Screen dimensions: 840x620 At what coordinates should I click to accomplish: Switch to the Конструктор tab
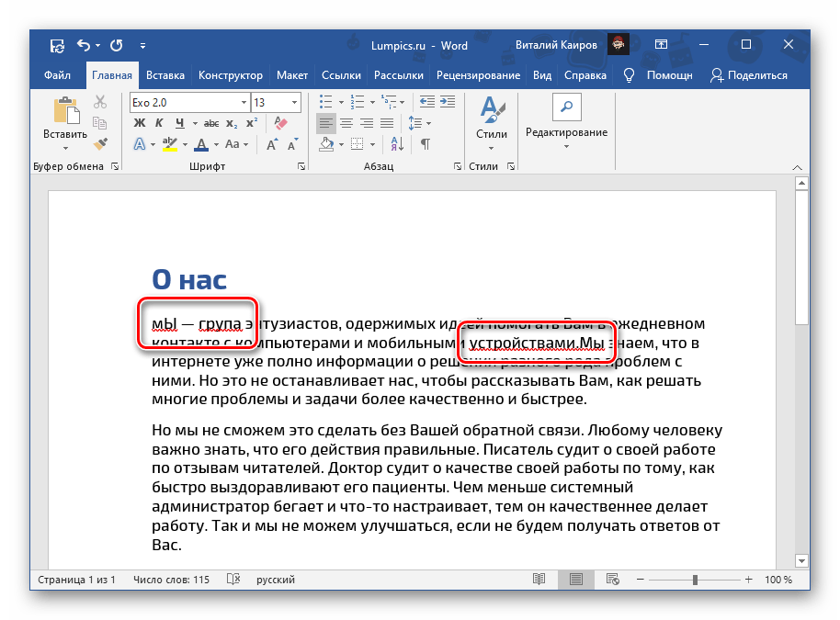point(231,75)
